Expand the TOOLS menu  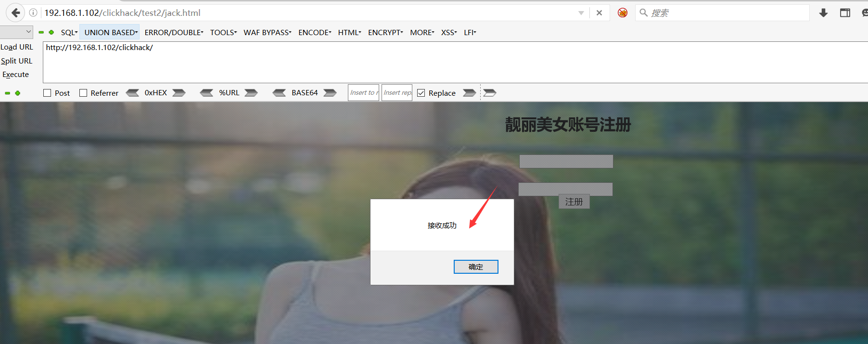[x=223, y=32]
